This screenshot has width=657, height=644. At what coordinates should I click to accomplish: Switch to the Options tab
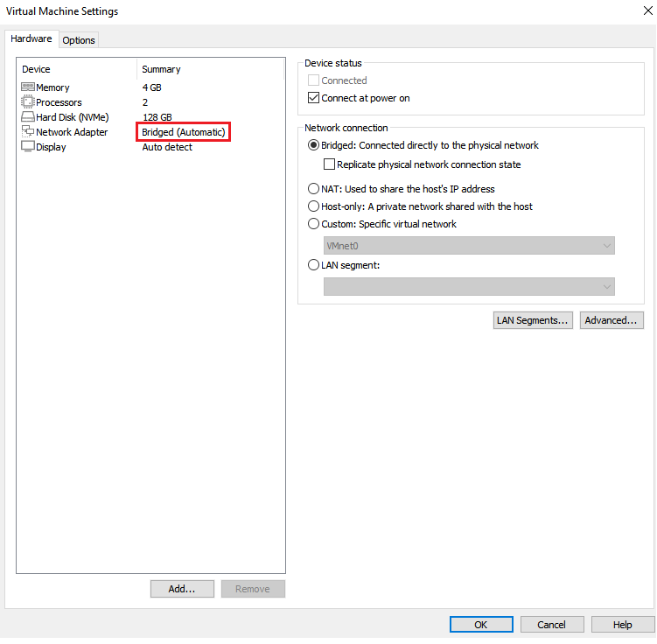[79, 40]
